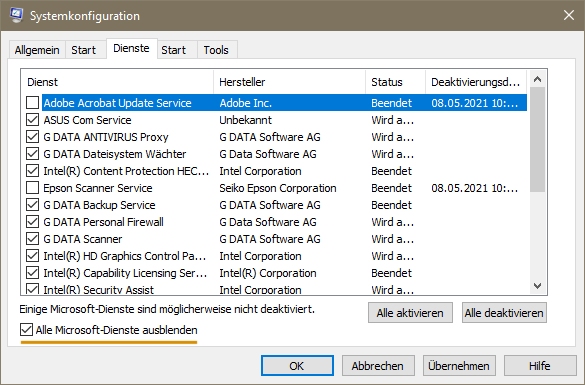Screen dimensions: 585x385
Task: Select the Dienste tab
Action: click(x=131, y=48)
